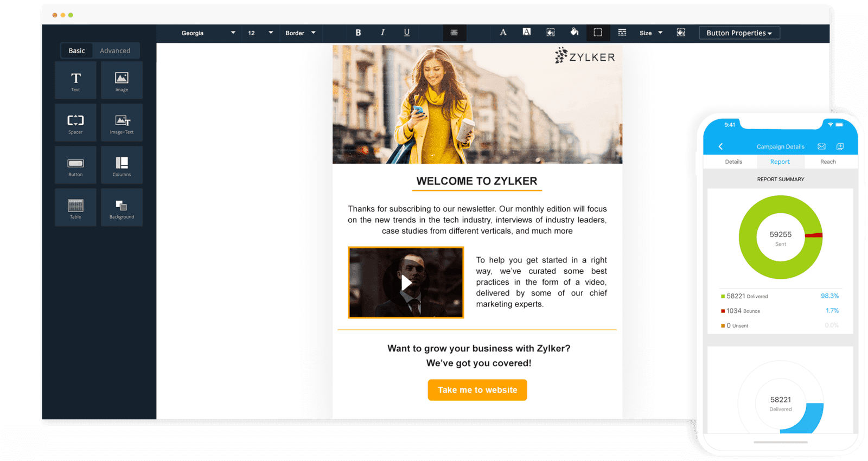Add an Image block element
This screenshot has width=868, height=461.
coord(122,80)
